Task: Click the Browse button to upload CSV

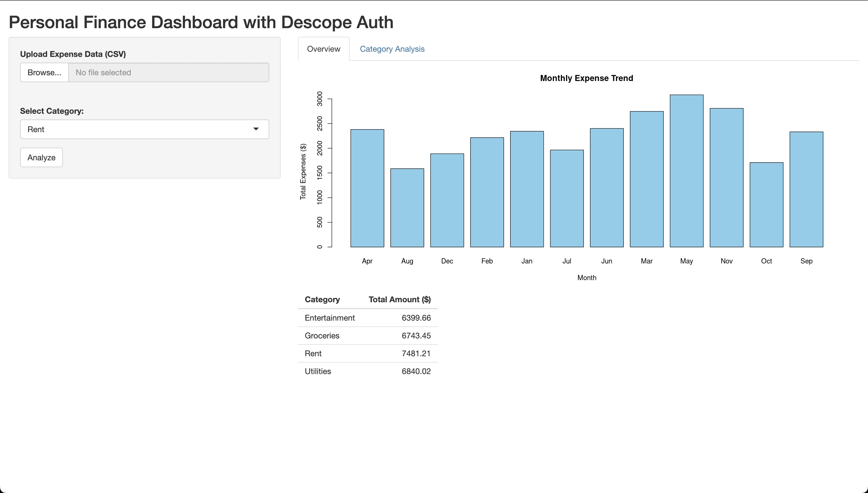Action: point(44,72)
